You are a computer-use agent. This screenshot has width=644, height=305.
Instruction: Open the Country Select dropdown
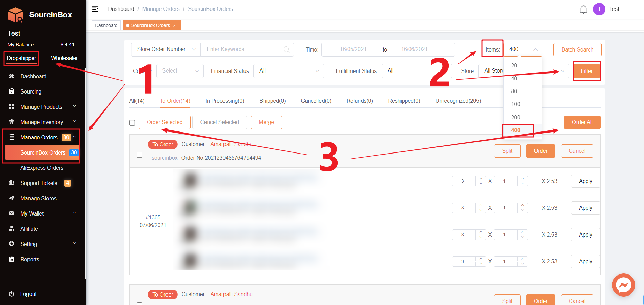180,71
